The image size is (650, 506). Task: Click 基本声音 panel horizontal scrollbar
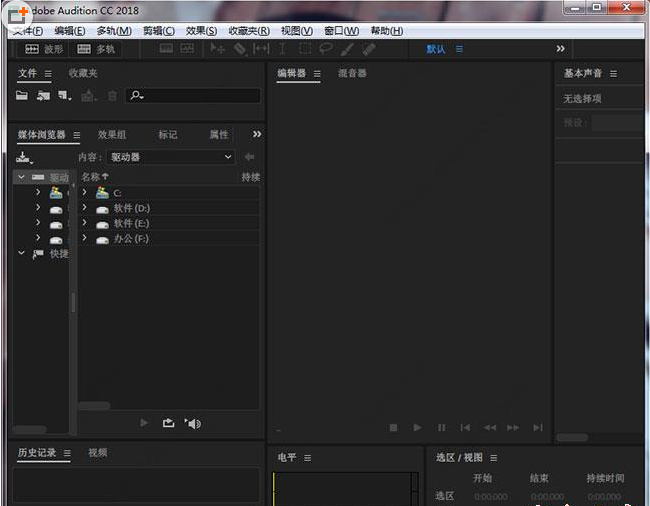tap(572, 437)
